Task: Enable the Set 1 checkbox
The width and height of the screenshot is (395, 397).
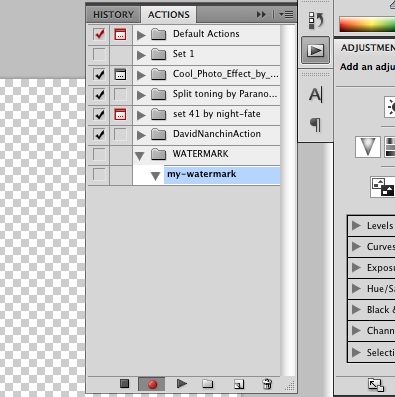Action: point(99,54)
